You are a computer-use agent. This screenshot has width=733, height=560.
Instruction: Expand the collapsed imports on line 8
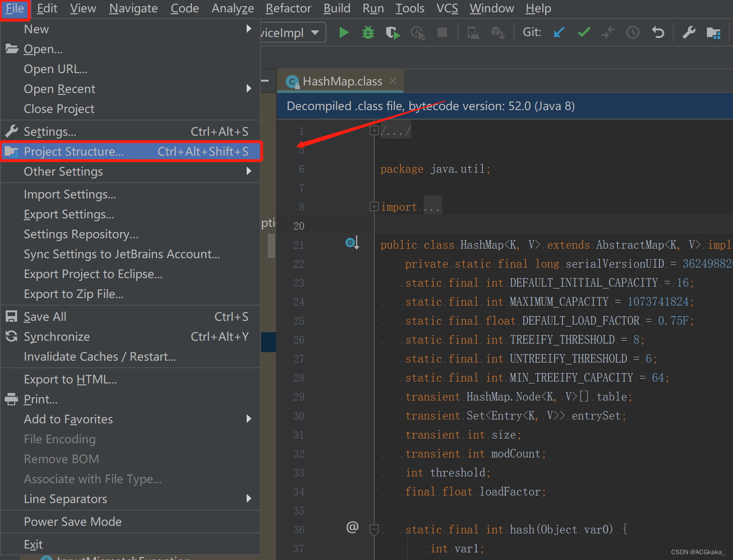click(374, 206)
